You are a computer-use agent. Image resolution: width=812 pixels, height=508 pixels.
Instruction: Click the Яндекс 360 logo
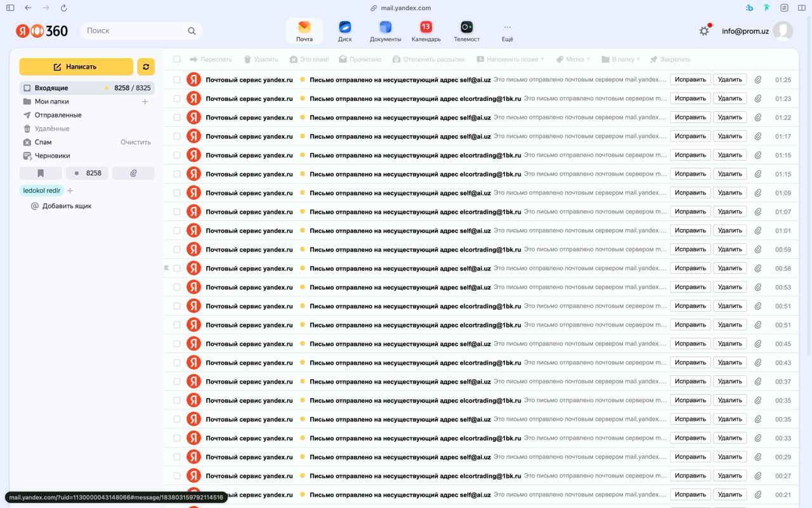coord(42,30)
